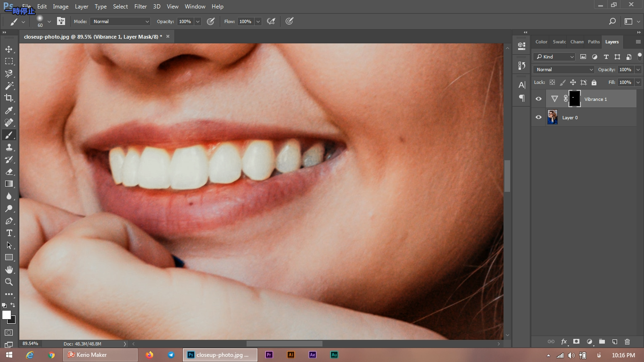Select the Healing Brush tool
This screenshot has width=644, height=362.
pos(9,123)
